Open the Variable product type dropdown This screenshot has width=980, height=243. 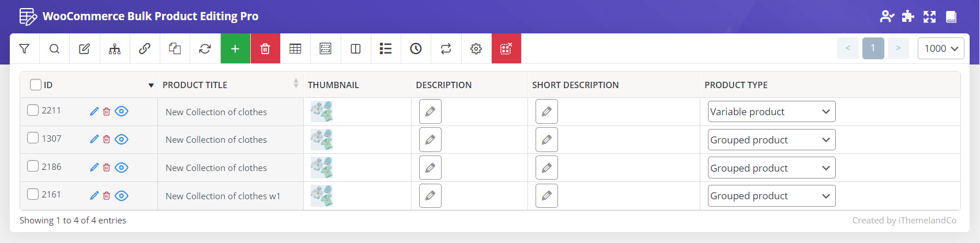[771, 112]
